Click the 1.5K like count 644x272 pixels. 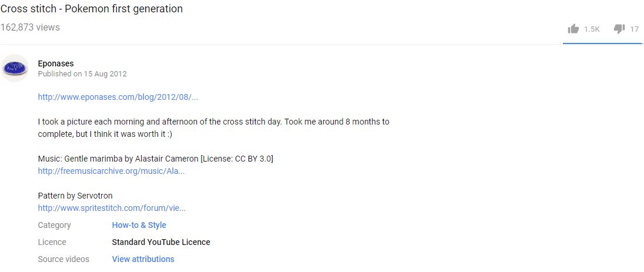tap(592, 29)
